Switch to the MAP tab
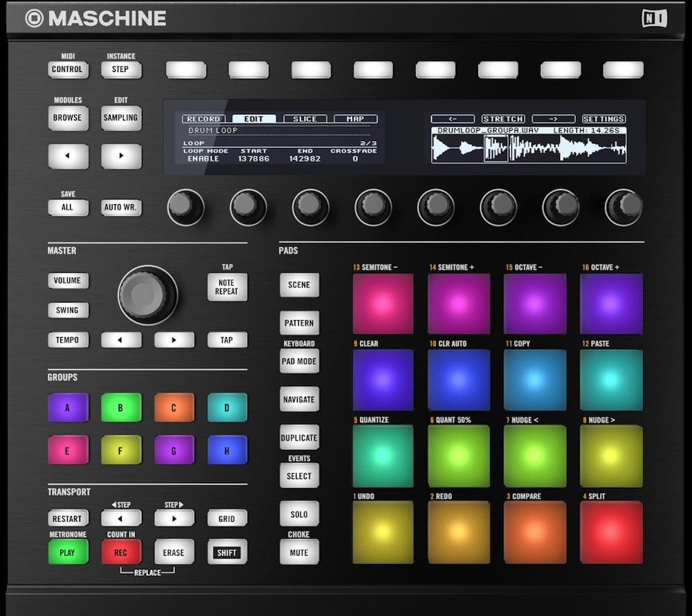Screen dimensions: 692x616 tap(355, 118)
